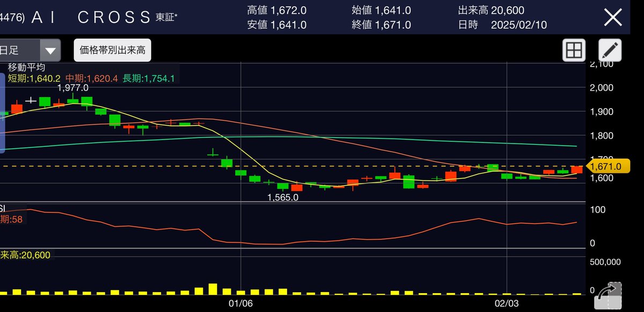
Task: Select the 終値 1,671.0 value
Action: coord(382,25)
